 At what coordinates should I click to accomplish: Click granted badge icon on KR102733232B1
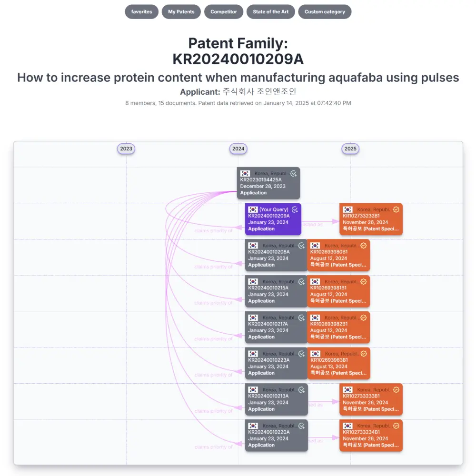point(396,209)
